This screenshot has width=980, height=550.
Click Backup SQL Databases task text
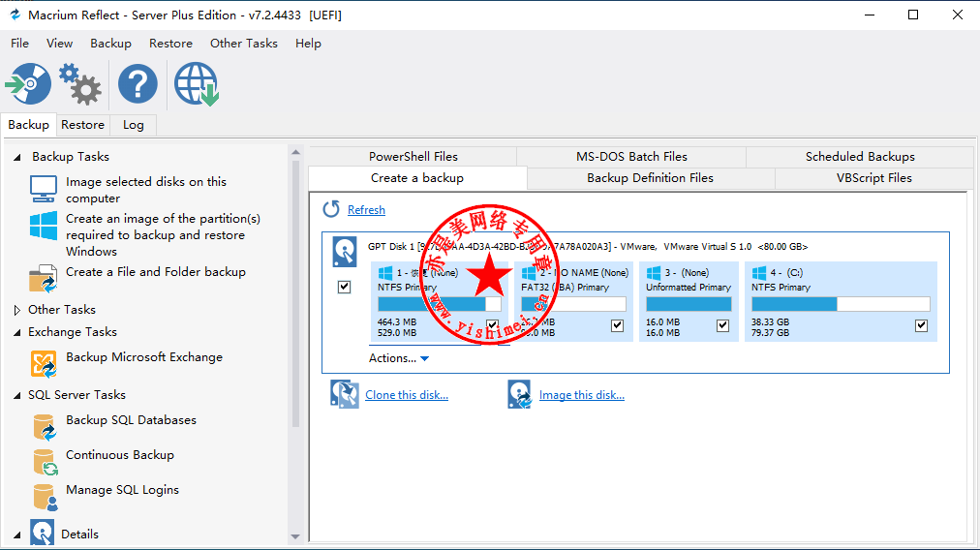132,420
